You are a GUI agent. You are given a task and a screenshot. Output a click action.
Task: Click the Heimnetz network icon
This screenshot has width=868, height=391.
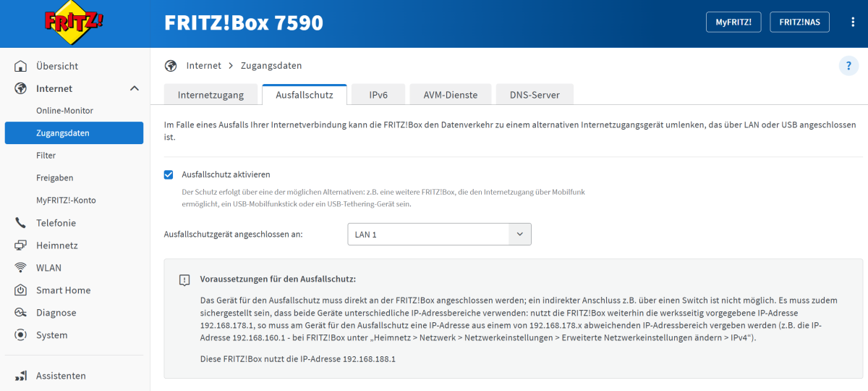21,245
